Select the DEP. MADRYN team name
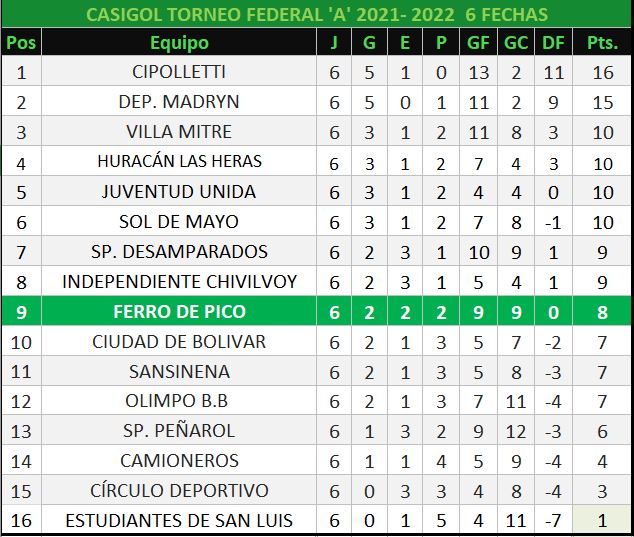 (179, 102)
